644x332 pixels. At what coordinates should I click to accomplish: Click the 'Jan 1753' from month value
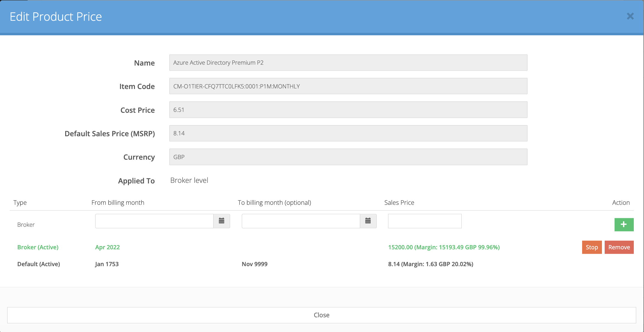point(107,264)
